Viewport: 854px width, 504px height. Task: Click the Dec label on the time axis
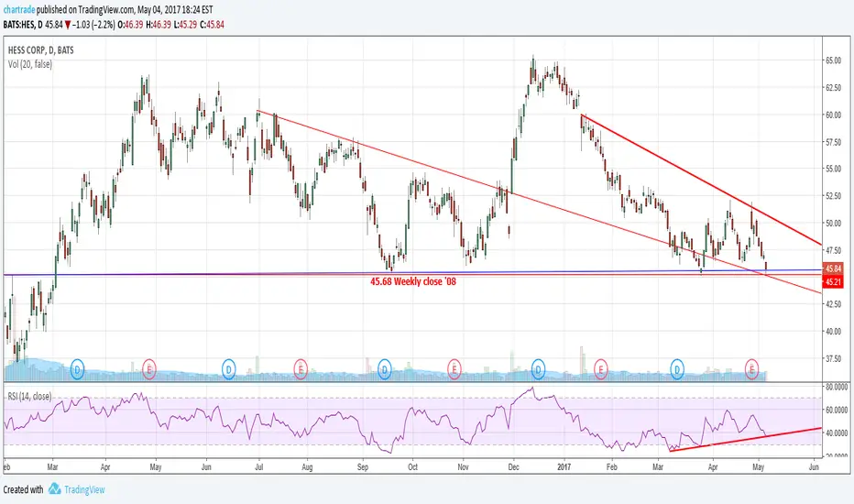tap(513, 467)
